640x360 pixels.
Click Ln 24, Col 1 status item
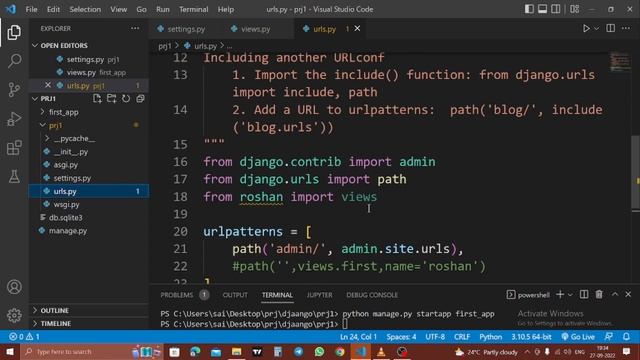[x=358, y=337]
